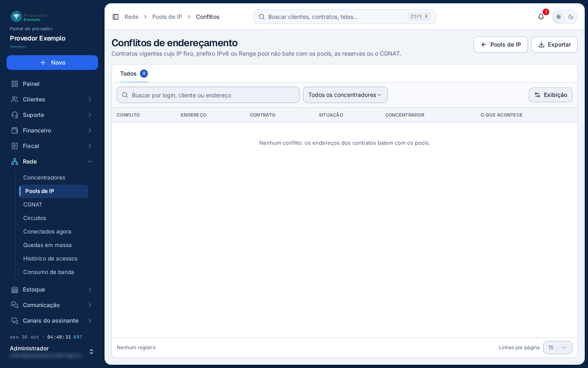Expand the Financeiro menu chevron

click(90, 130)
